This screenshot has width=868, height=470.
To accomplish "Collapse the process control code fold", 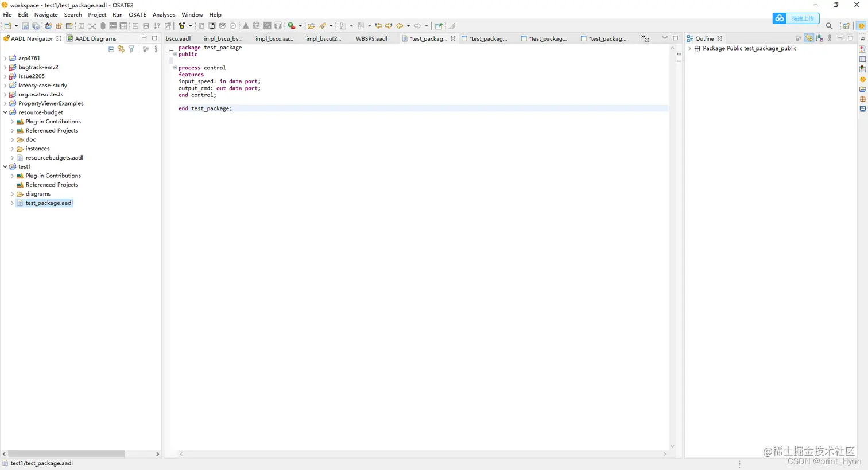I will (175, 68).
